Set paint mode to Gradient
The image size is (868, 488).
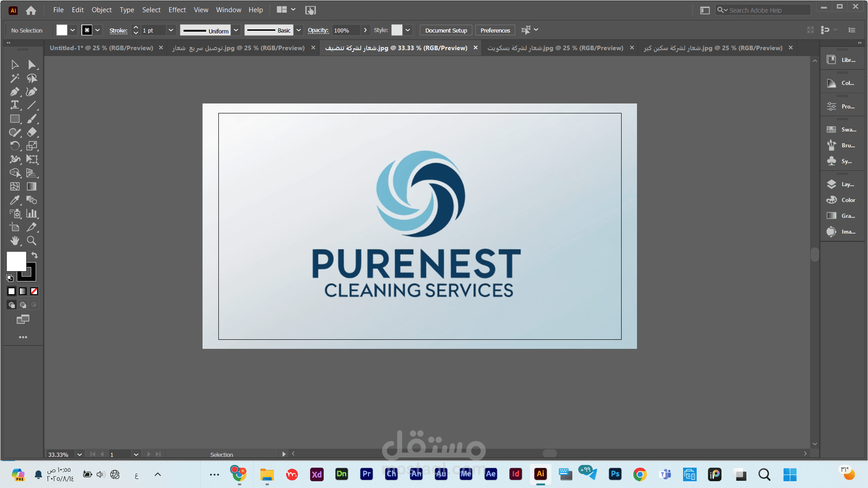tap(23, 291)
